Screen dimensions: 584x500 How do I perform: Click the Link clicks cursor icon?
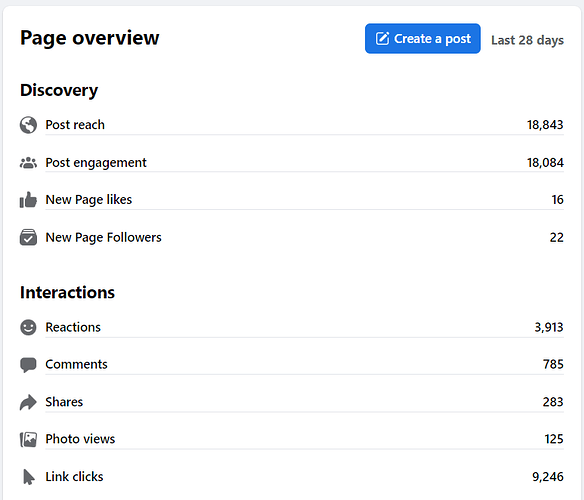29,477
